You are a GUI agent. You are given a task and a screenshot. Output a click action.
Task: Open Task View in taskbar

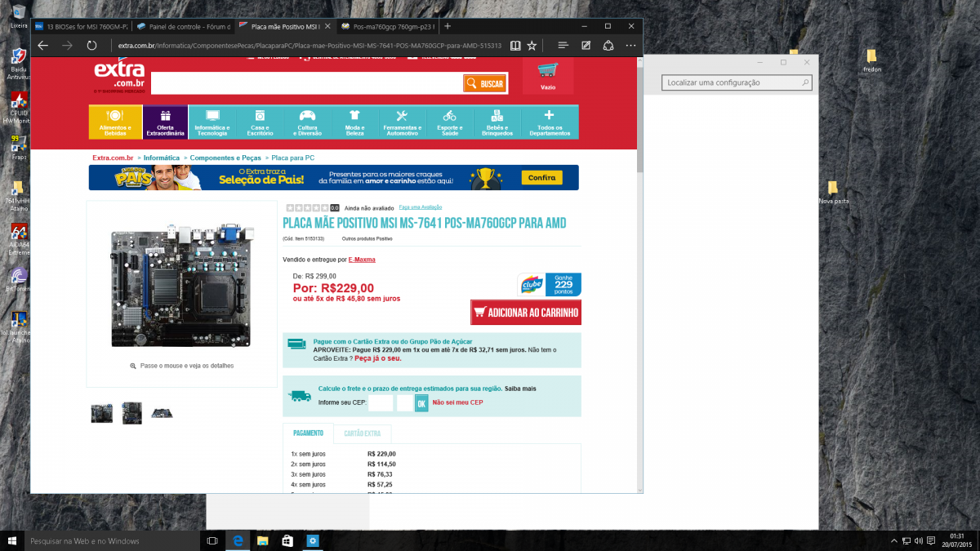point(212,540)
